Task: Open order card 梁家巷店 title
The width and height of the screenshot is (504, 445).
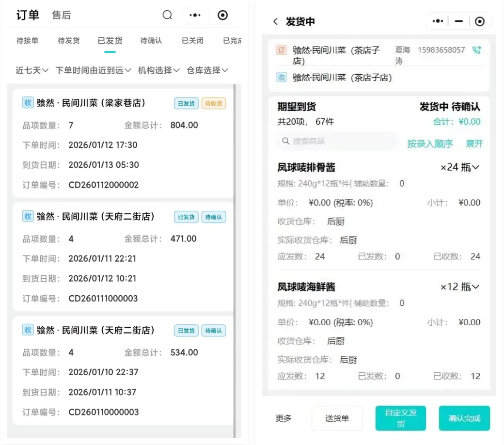Action: tap(91, 103)
